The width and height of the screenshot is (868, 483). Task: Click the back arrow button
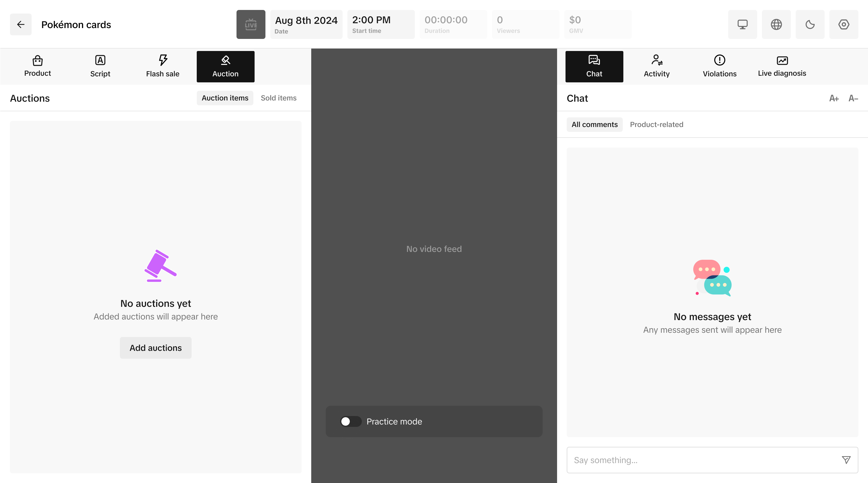[x=20, y=24]
